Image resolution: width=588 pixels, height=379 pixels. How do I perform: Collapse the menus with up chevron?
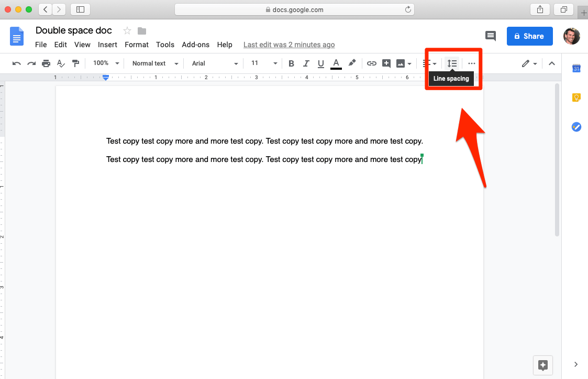(552, 63)
